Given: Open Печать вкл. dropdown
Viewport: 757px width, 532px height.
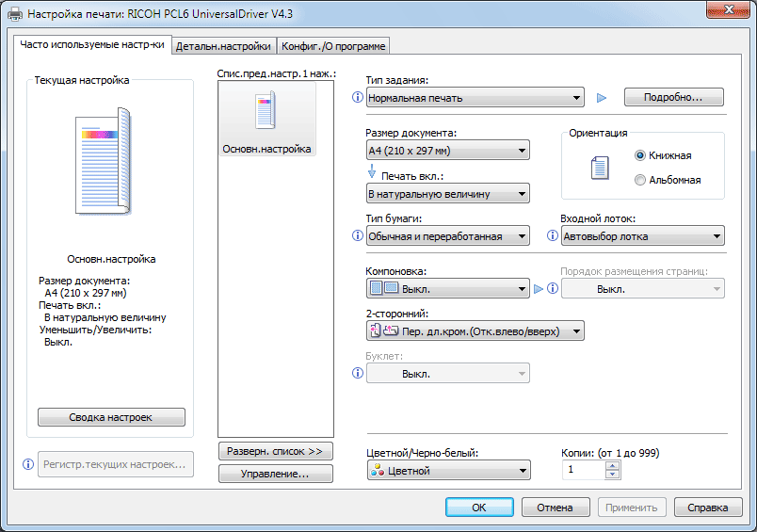Looking at the screenshot, I should click(447, 194).
